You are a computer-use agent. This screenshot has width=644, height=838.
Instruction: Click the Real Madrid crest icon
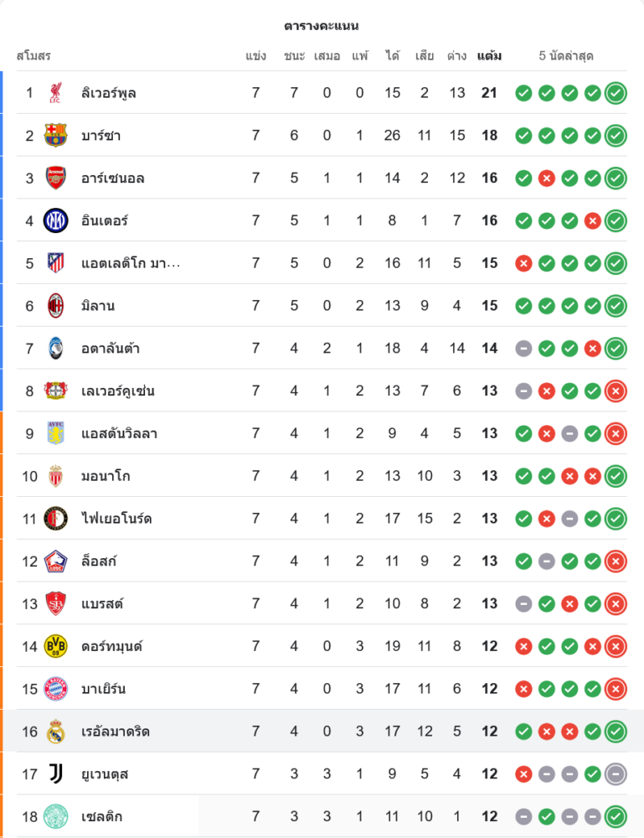click(x=55, y=732)
